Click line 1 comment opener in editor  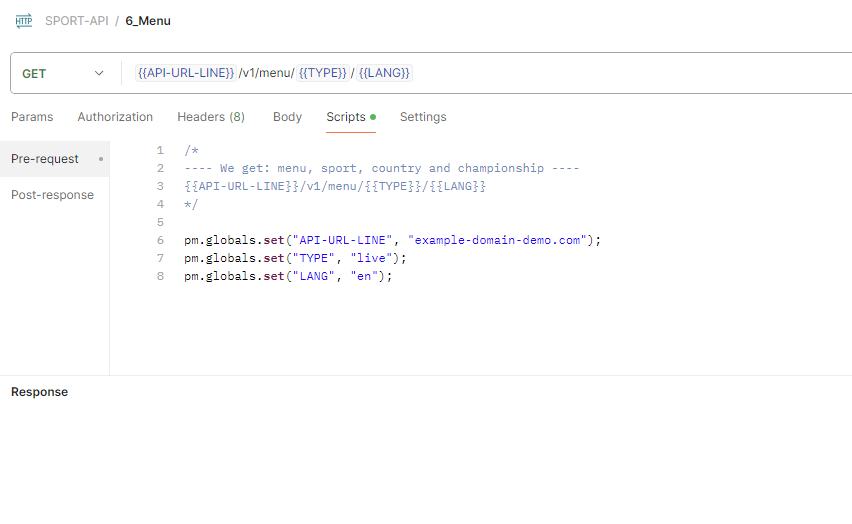pyautogui.click(x=191, y=151)
